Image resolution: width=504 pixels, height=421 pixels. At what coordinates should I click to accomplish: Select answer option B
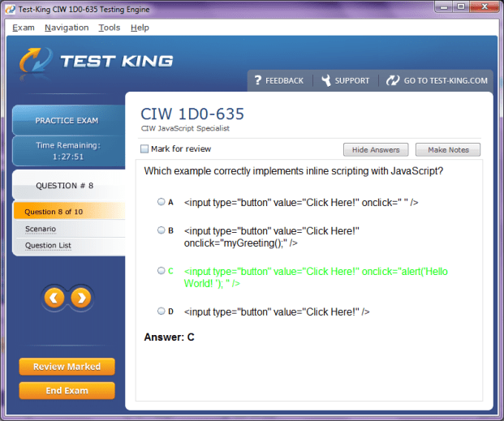click(161, 230)
